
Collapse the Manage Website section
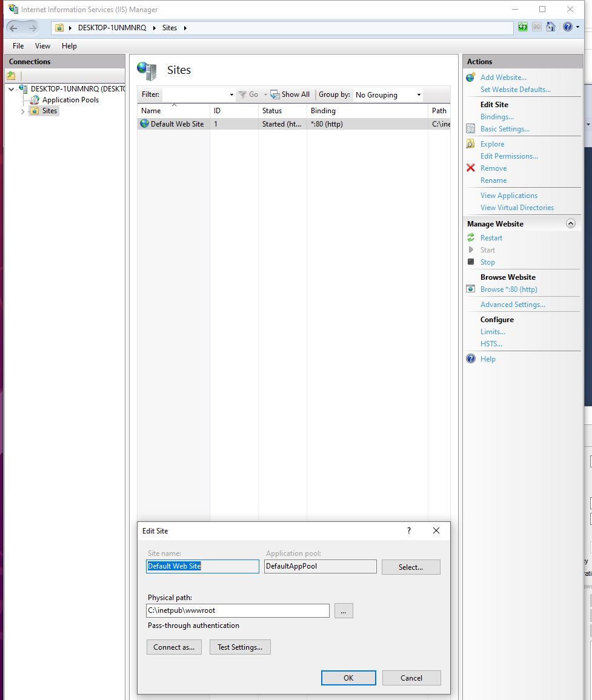571,223
